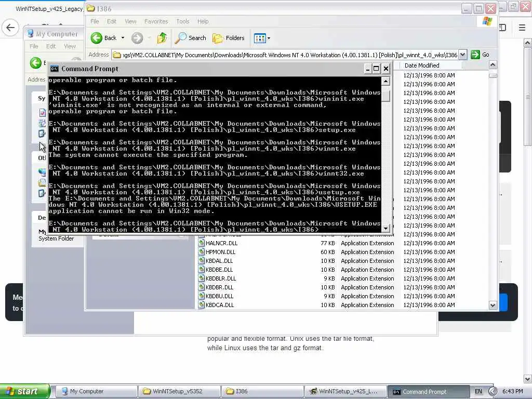Click the Windows flag logo in I386 window
This screenshot has height=399, width=532.
tap(487, 21)
